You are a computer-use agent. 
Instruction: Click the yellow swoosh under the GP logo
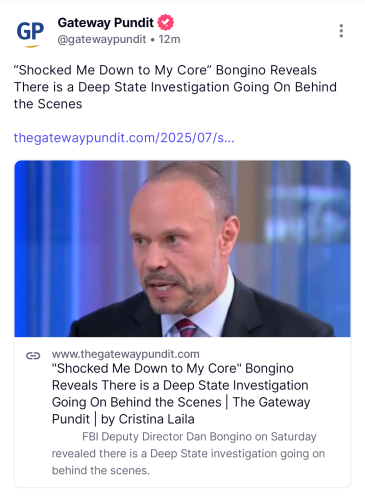[x=32, y=46]
